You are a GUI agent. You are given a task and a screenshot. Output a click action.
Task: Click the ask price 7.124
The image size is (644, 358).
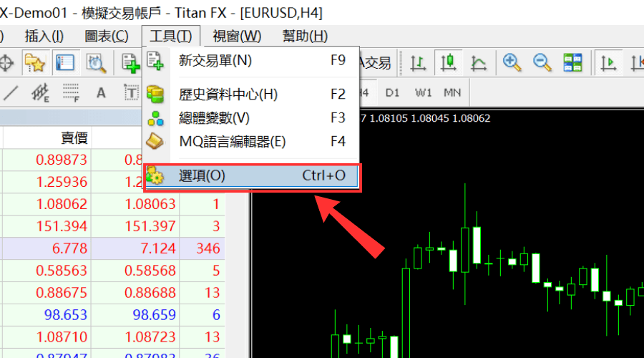[158, 248]
